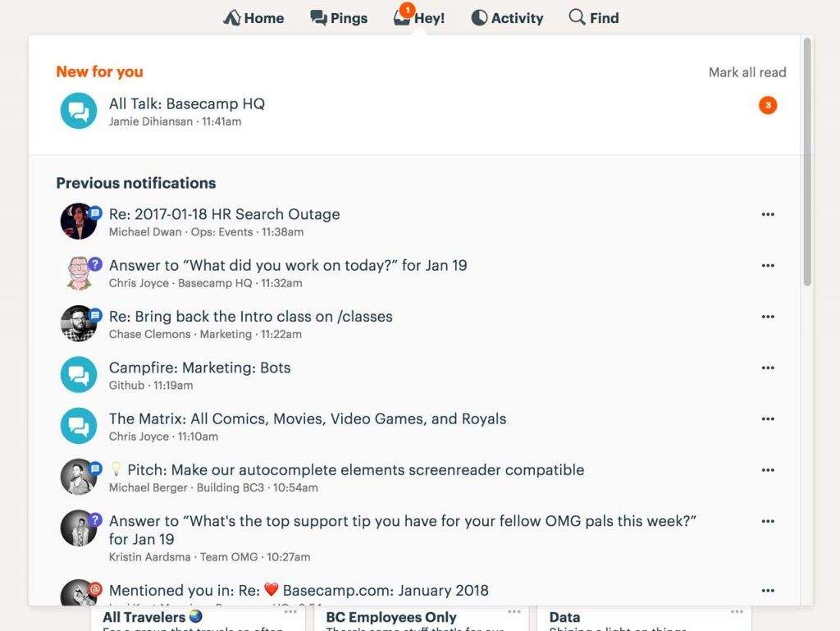Click Chase Clemons' avatar

pyautogui.click(x=78, y=323)
